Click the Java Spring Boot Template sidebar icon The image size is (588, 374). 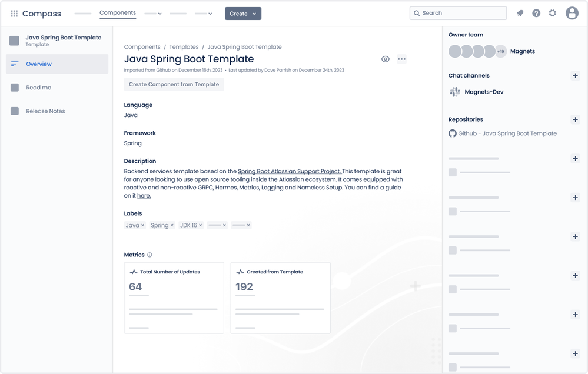(14, 41)
